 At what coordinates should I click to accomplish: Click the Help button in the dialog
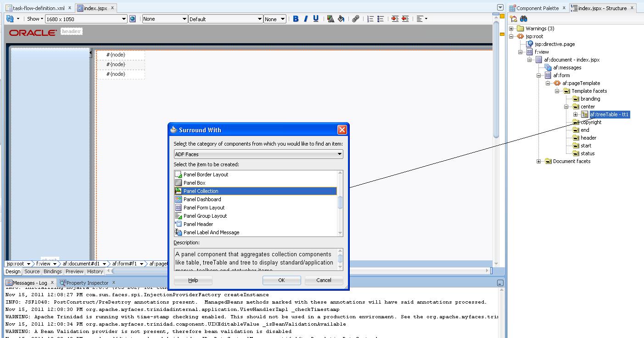point(193,280)
